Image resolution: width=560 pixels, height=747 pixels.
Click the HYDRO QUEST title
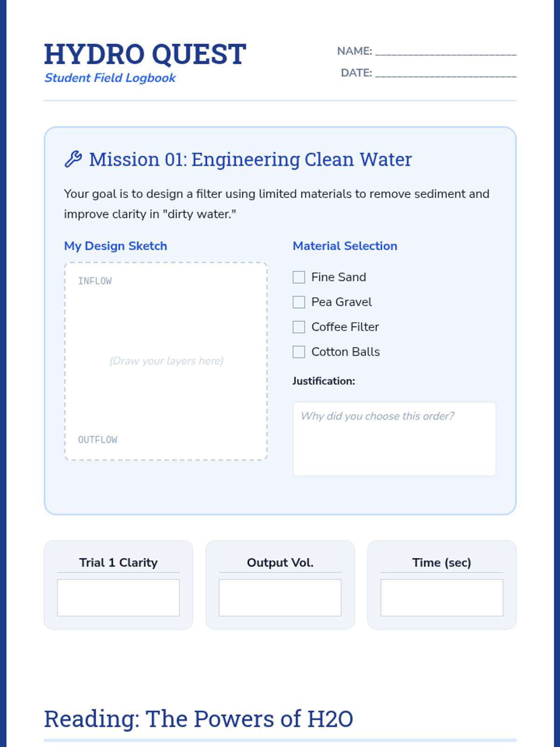[x=145, y=54]
